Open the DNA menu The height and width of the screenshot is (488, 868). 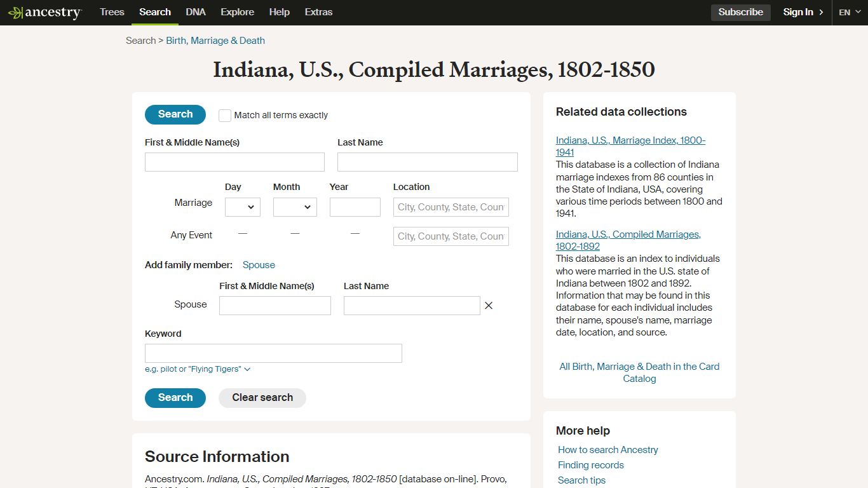click(x=196, y=12)
